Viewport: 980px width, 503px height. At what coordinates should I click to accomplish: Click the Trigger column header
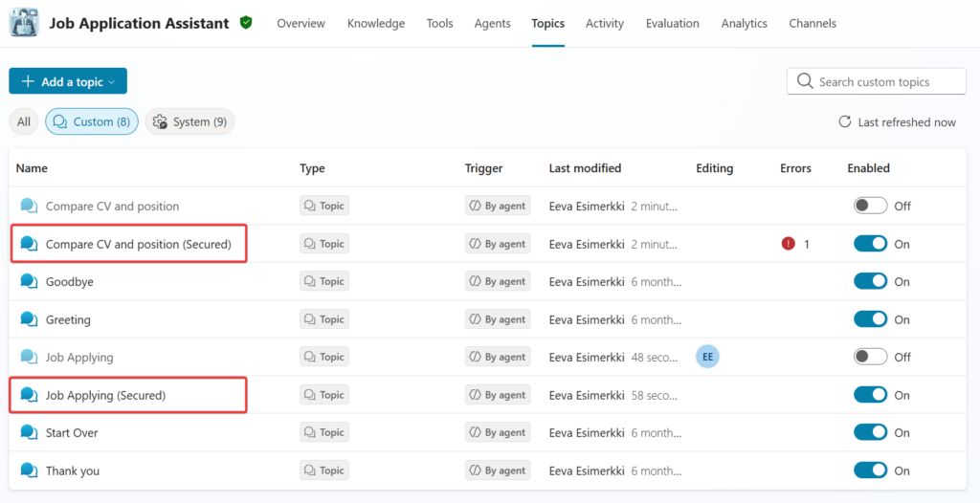coord(483,168)
